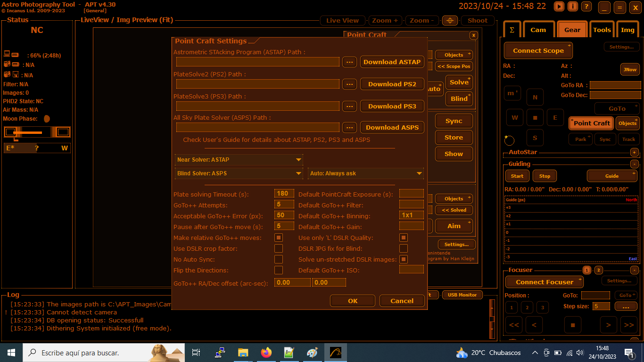Screen dimensions: 644x362
Task: Move focuser out with '>>' button
Action: [x=628, y=325]
